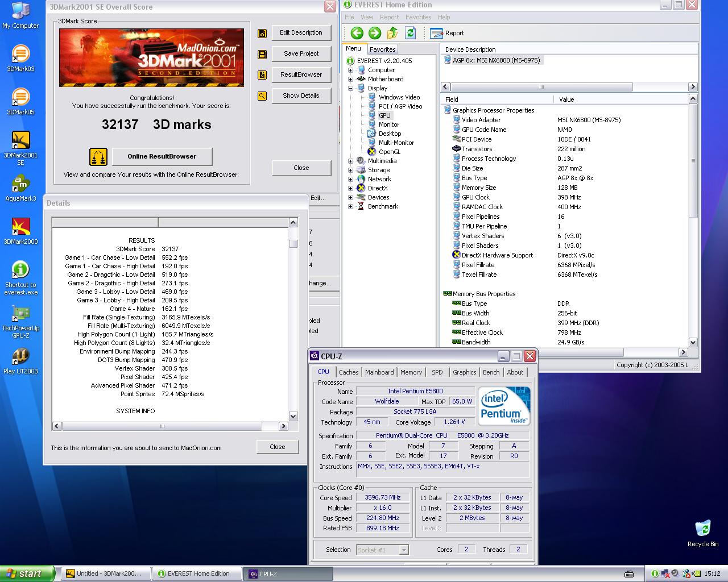Screen dimensions: 728x582
Task: Select GPU in the EVEREST Display tree
Action: [384, 115]
